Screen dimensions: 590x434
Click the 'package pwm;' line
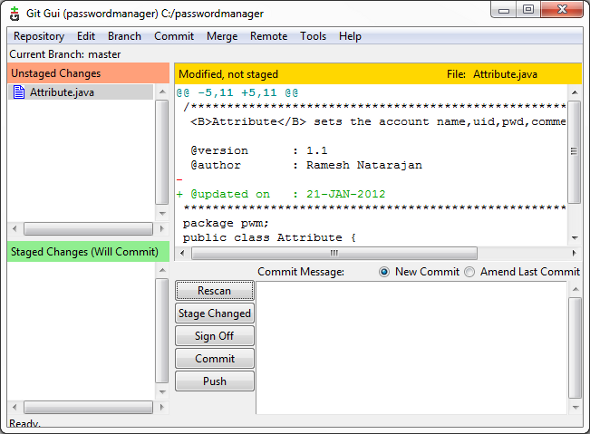(226, 223)
